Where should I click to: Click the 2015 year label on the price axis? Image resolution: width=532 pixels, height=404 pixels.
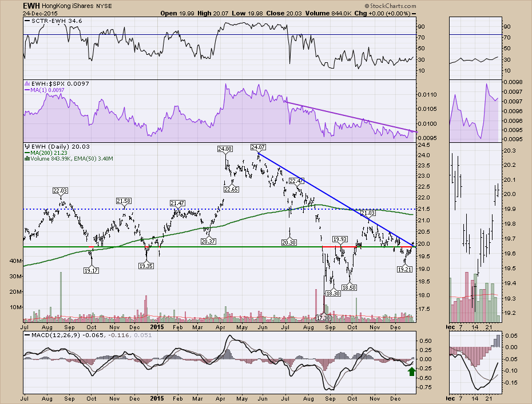coord(157,327)
